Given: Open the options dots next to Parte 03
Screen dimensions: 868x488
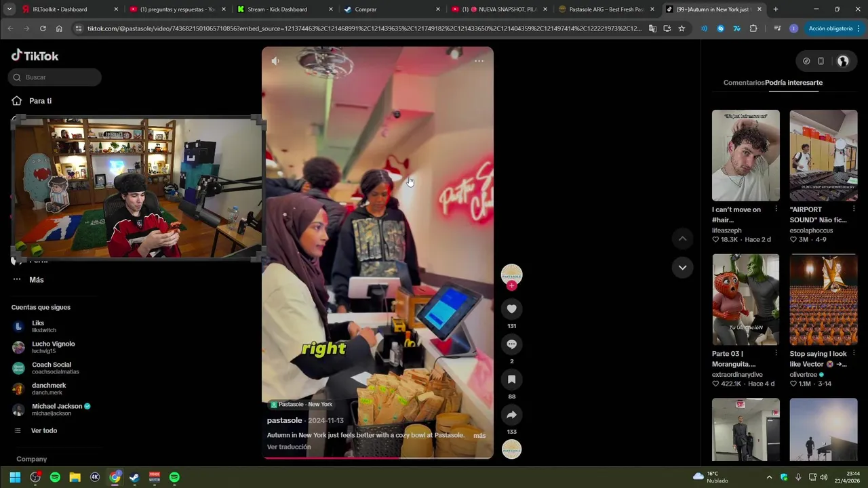Looking at the screenshot, I should point(776,353).
